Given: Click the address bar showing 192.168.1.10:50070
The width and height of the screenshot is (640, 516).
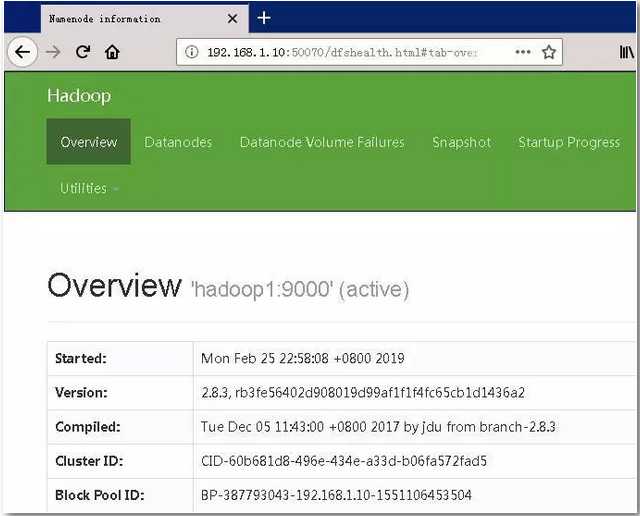Looking at the screenshot, I should coord(369,52).
